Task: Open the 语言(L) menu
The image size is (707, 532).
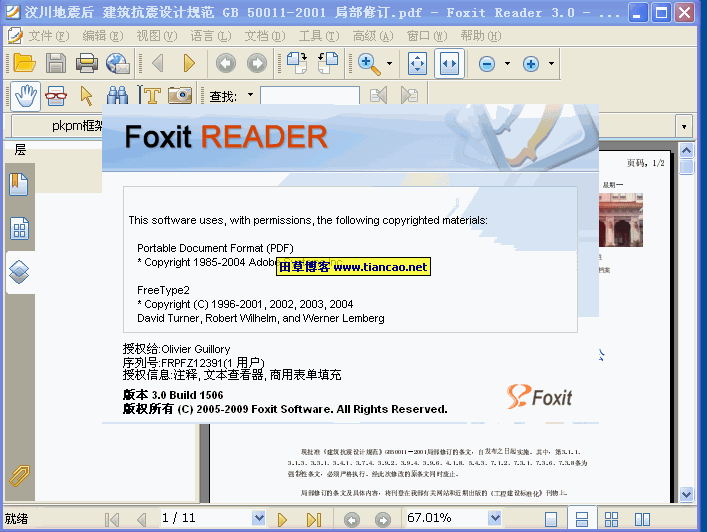Action: click(211, 36)
